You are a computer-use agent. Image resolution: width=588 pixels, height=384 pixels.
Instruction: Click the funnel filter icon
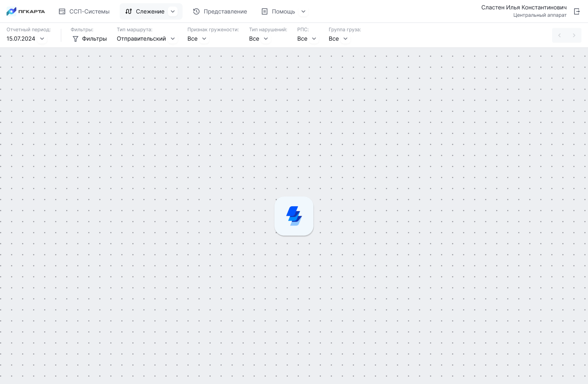[x=76, y=39]
